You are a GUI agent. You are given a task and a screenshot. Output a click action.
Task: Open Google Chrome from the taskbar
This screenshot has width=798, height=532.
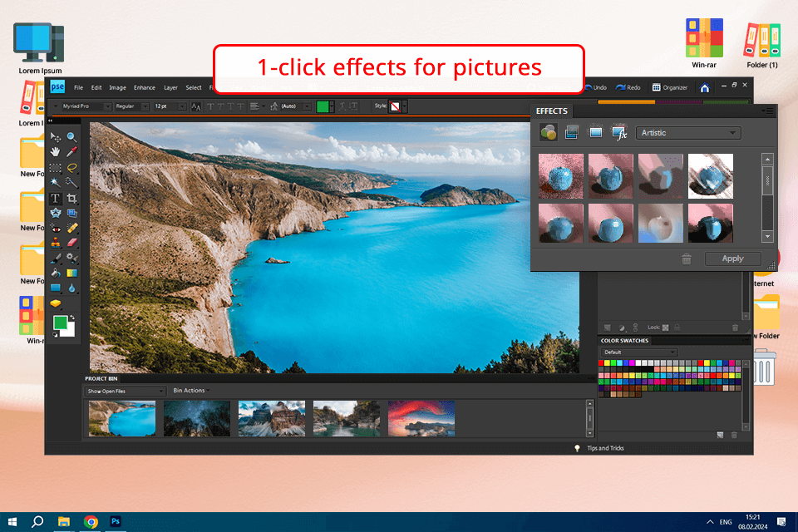91,521
